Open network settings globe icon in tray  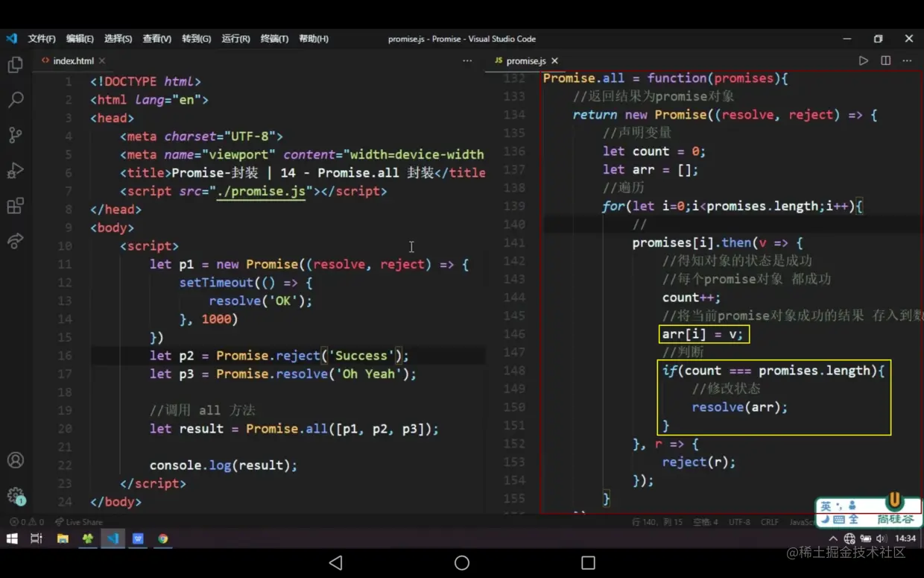coord(849,538)
